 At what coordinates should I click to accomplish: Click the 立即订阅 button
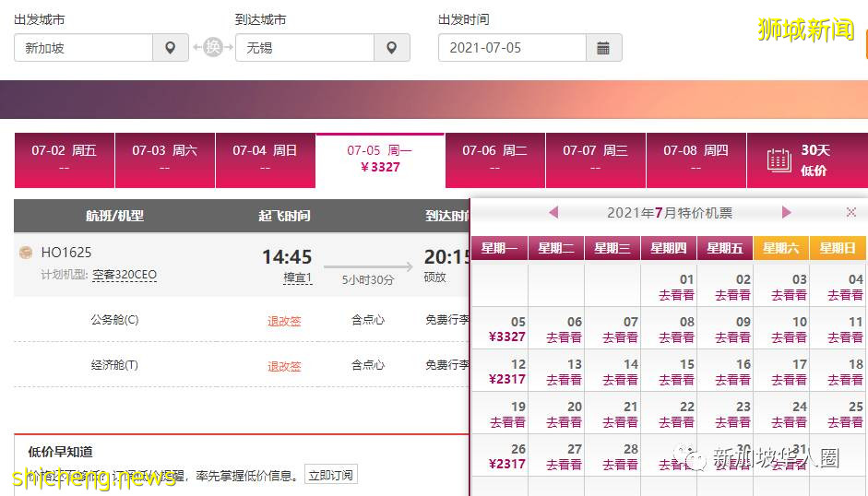click(x=330, y=476)
